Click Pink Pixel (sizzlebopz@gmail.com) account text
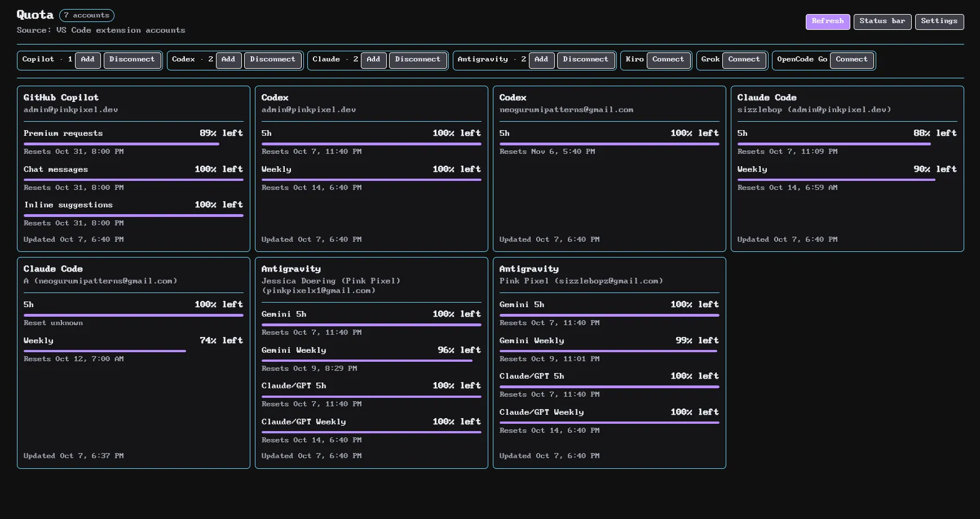 pos(581,281)
